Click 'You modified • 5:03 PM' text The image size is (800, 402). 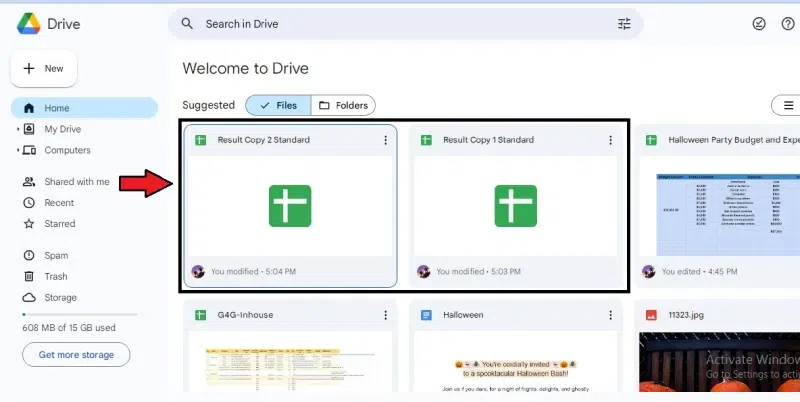pyautogui.click(x=479, y=271)
